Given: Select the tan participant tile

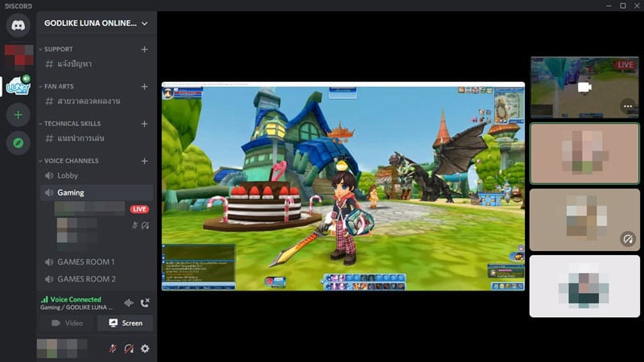Looking at the screenshot, I should (x=584, y=220).
